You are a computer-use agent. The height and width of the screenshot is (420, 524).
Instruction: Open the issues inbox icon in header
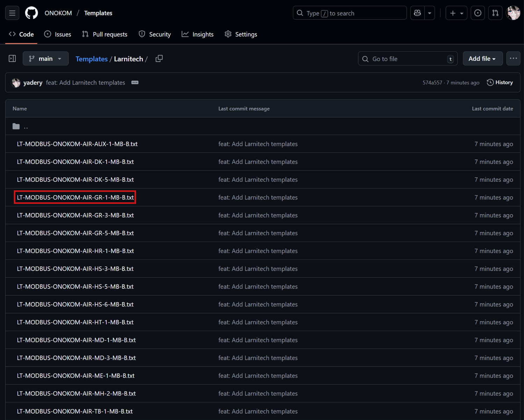pyautogui.click(x=478, y=13)
